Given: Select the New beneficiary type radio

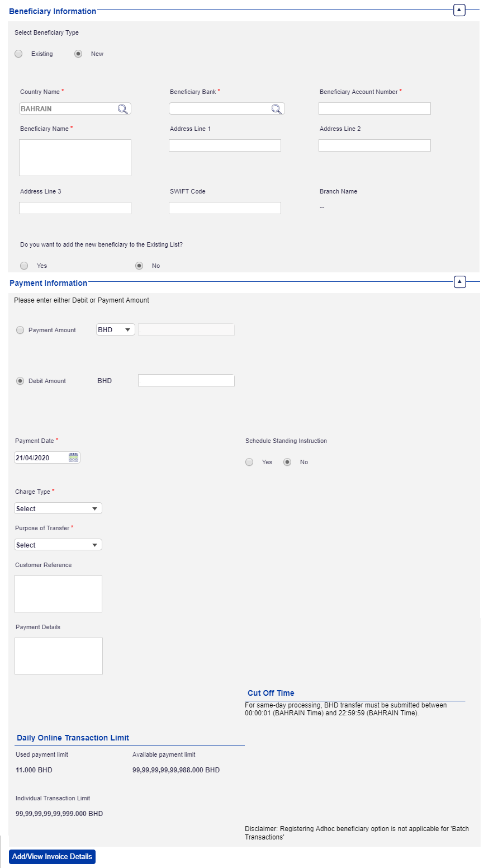Looking at the screenshot, I should click(x=78, y=54).
